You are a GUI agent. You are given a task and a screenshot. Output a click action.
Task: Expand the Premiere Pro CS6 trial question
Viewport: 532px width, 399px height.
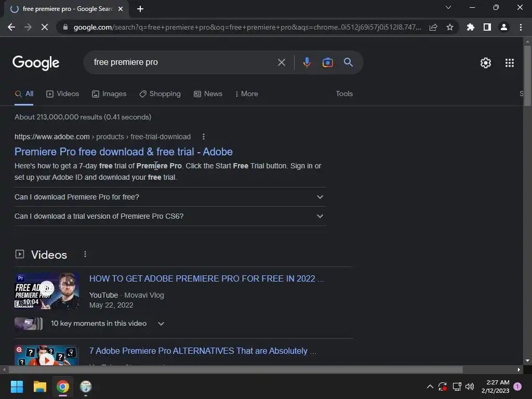(x=170, y=217)
